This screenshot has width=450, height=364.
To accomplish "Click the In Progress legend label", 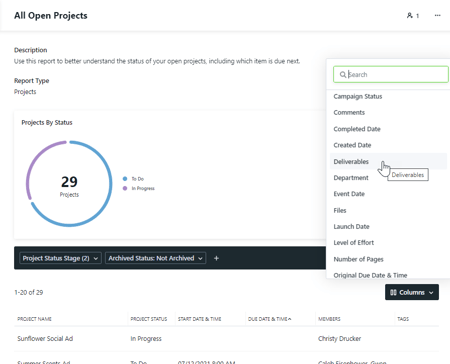I will click(143, 188).
